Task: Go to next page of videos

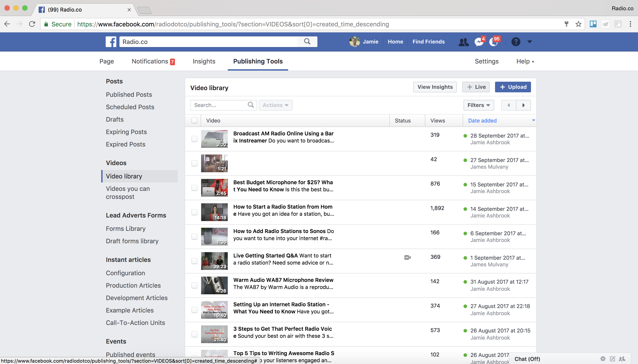Action: click(523, 105)
